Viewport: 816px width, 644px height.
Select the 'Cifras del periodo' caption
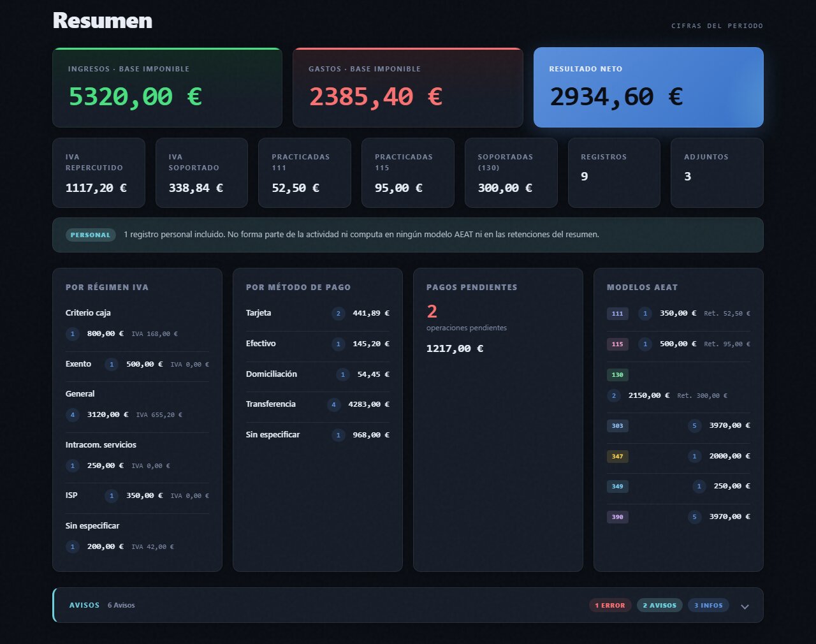(717, 26)
